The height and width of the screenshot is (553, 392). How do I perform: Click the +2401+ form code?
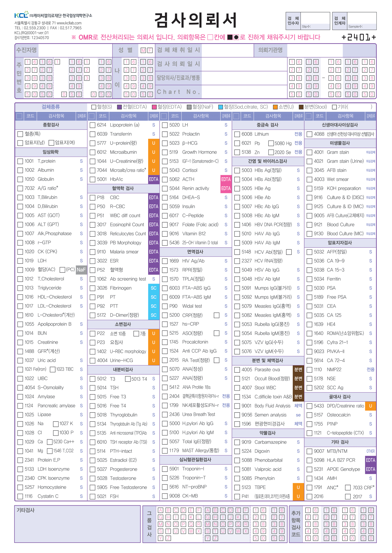[x=359, y=37]
